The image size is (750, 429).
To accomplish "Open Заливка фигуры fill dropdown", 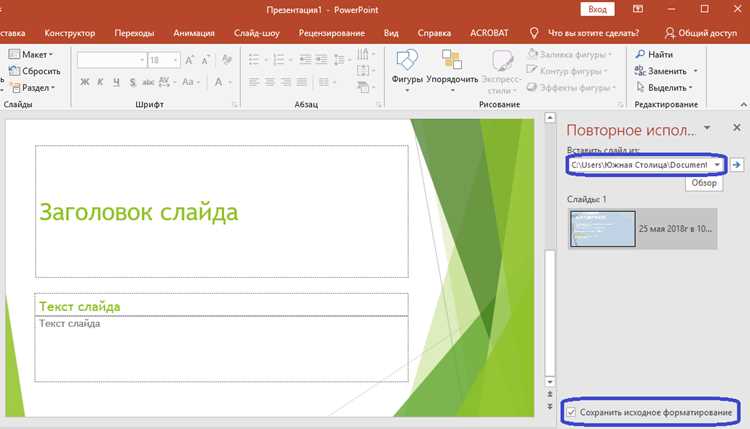I will [x=570, y=55].
